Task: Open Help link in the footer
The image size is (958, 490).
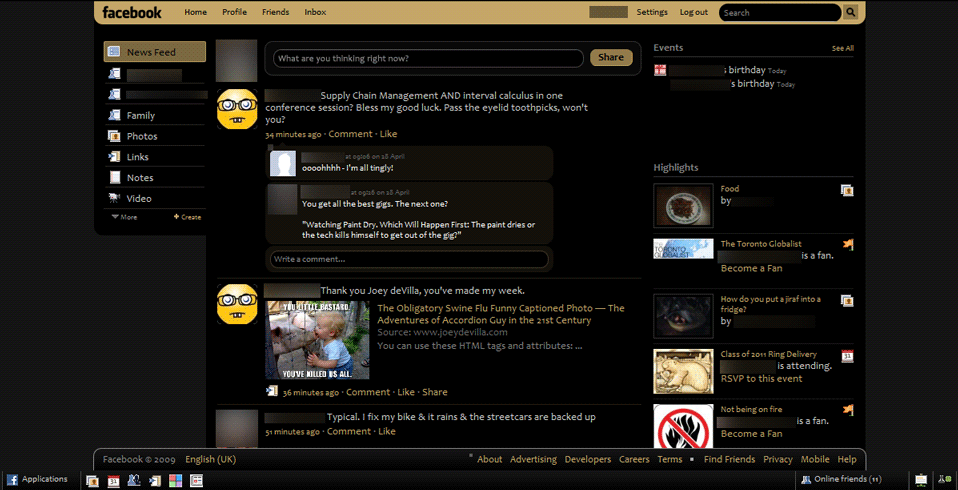Action: 847,459
